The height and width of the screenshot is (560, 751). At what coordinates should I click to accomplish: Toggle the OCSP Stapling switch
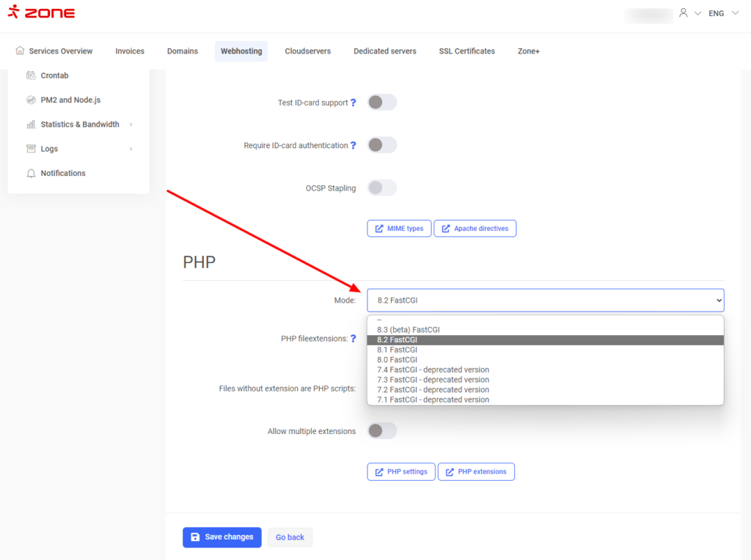tap(381, 188)
